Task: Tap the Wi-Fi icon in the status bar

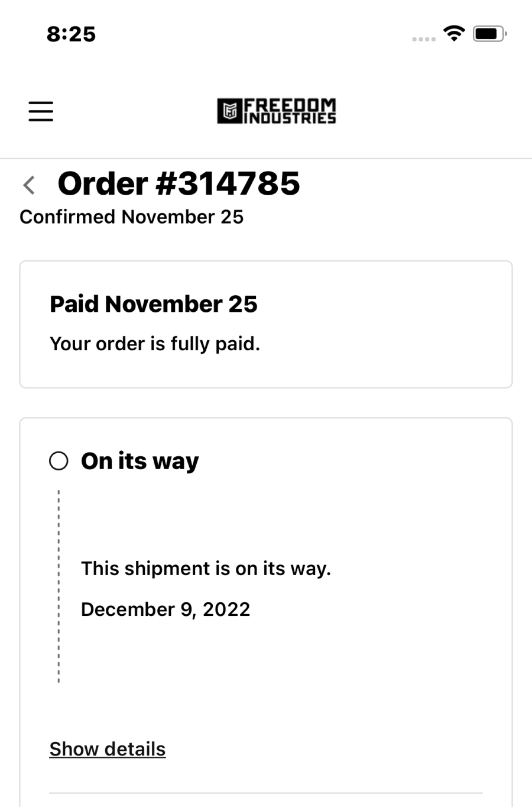Action: [x=454, y=33]
